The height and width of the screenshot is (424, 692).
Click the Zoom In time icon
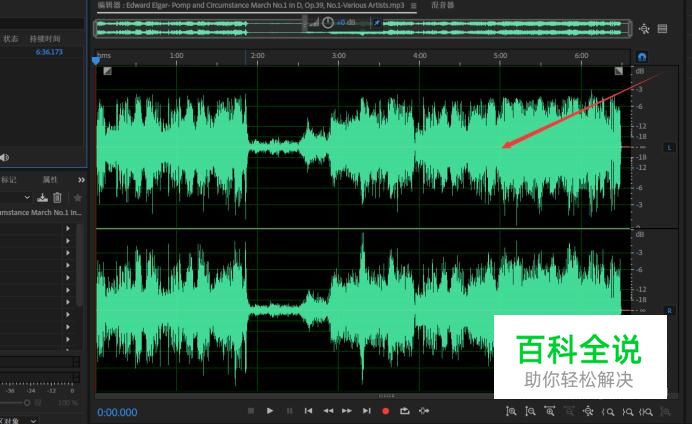coord(549,412)
